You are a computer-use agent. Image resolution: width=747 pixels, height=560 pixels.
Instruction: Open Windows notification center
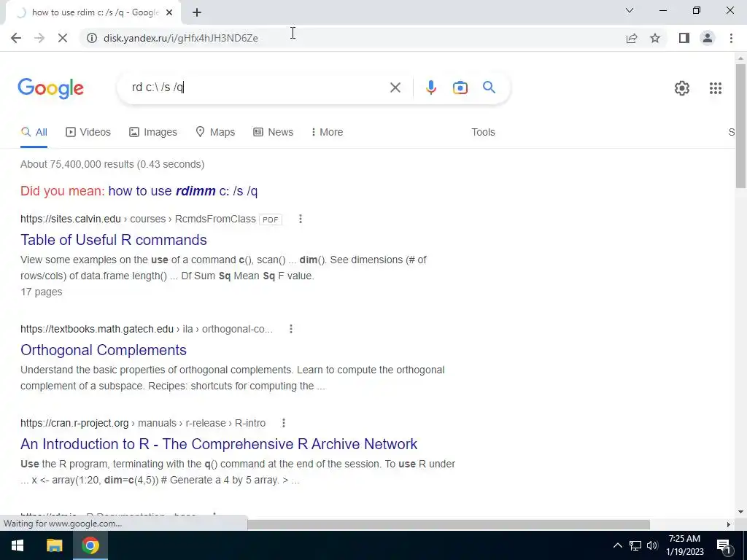[724, 545]
